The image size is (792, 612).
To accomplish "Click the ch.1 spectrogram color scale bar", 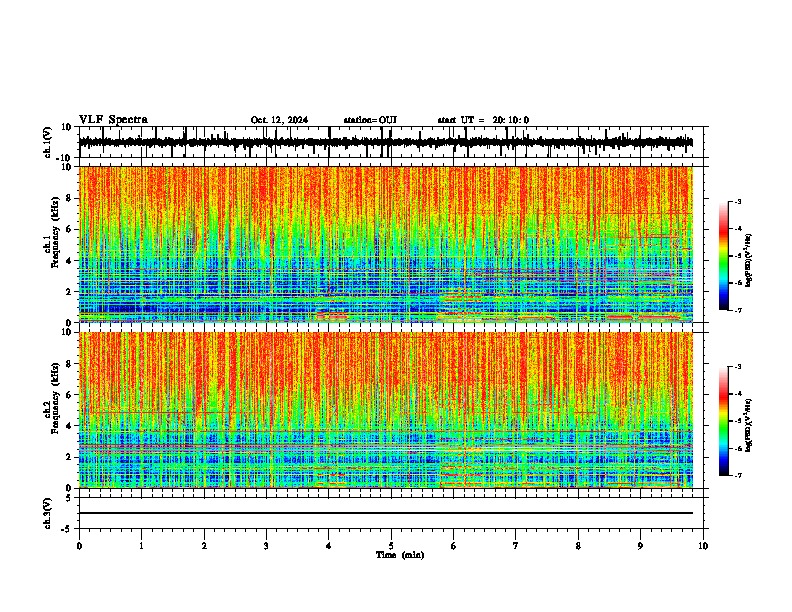I will coord(723,256).
